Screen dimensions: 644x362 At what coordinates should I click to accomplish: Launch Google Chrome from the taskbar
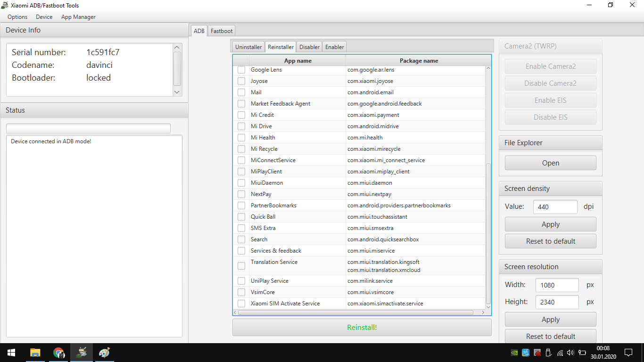click(58, 353)
